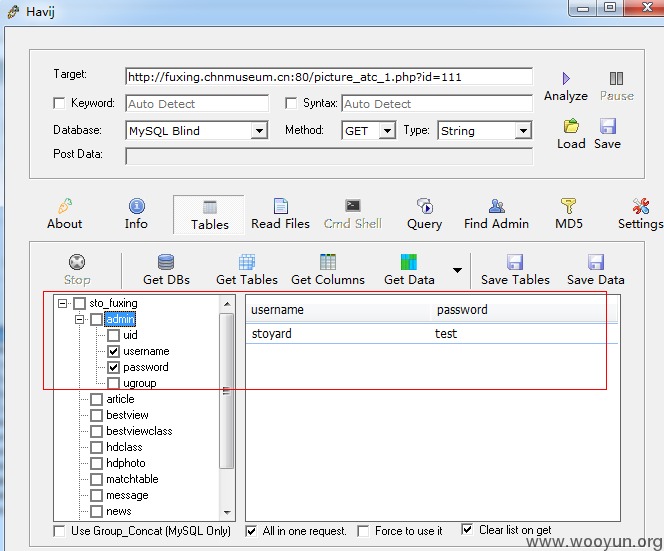
Task: Click the Stop icon
Action: coord(77,262)
